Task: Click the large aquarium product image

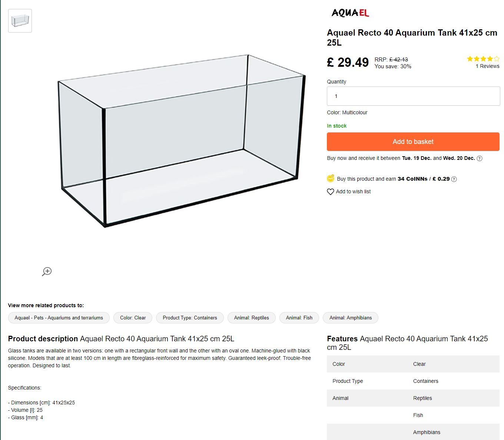Action: tap(182, 141)
